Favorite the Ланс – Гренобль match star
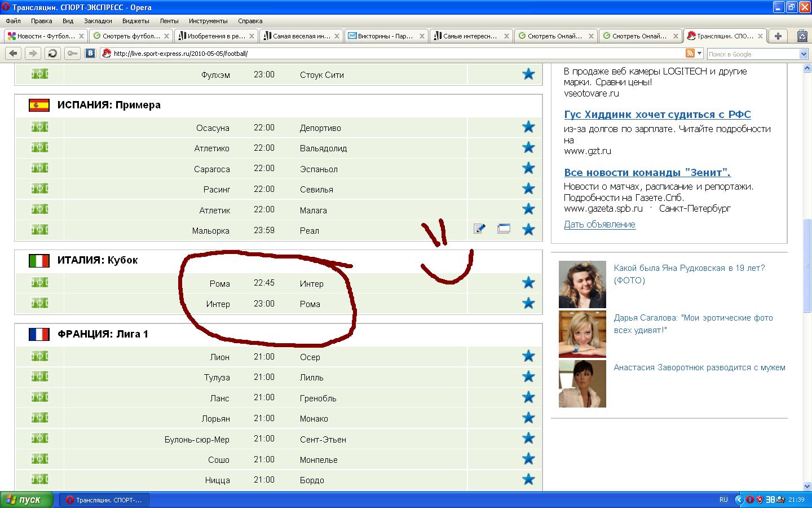The image size is (812, 508). point(528,397)
